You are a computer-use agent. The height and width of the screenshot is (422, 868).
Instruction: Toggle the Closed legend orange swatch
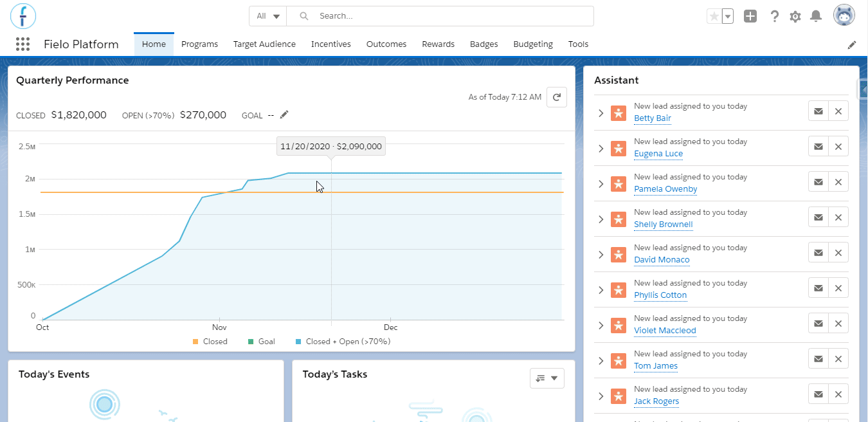[195, 342]
